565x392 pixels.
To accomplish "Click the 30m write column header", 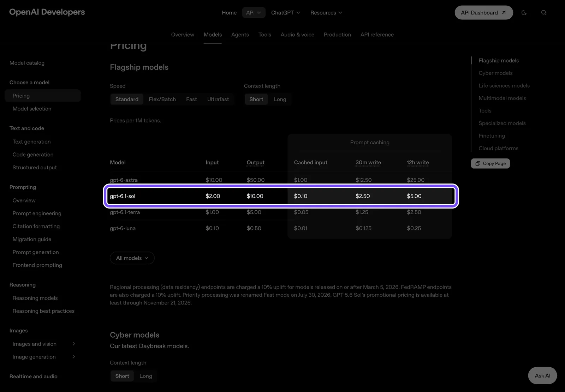I will (x=368, y=162).
